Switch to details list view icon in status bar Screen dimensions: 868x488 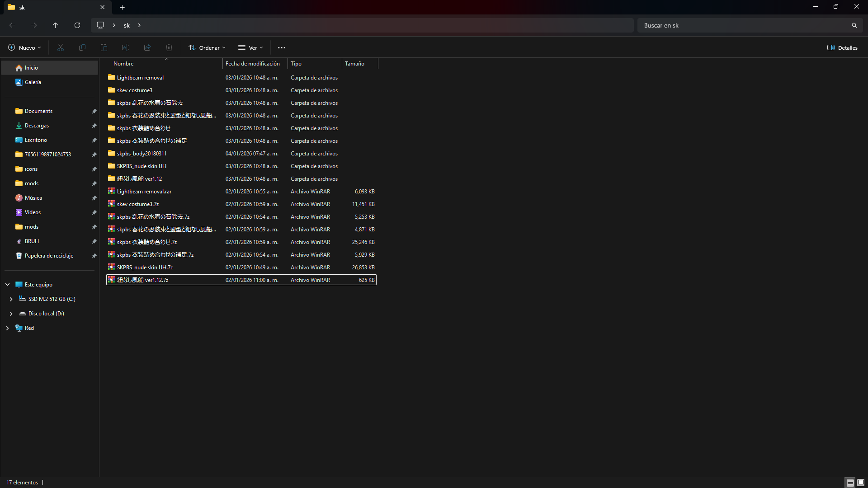tap(850, 483)
